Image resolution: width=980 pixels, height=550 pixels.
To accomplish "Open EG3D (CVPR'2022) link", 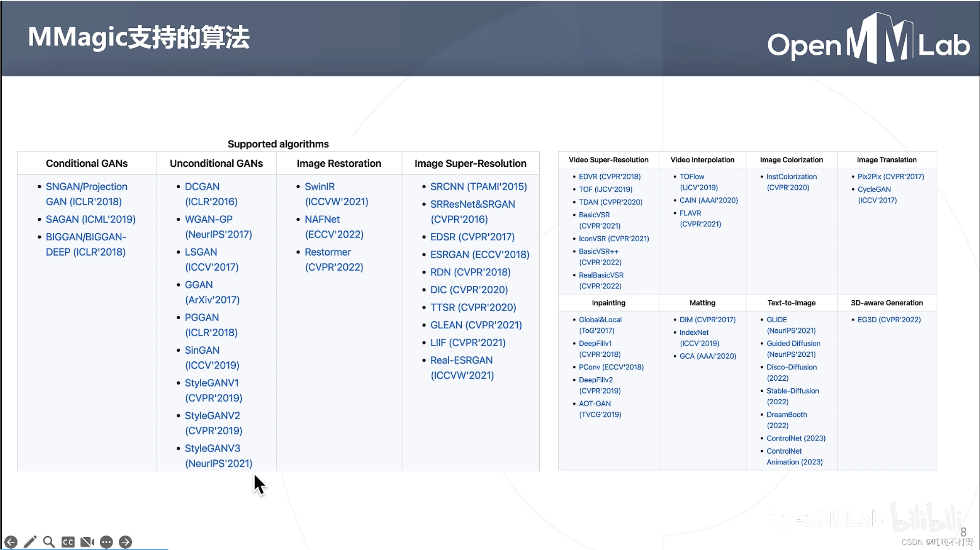I will click(x=889, y=320).
